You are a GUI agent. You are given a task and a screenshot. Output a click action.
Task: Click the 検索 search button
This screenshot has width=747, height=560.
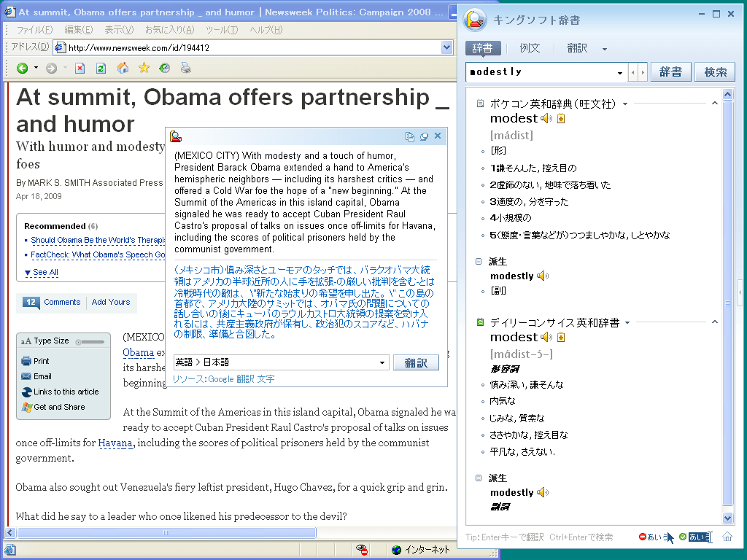(715, 72)
